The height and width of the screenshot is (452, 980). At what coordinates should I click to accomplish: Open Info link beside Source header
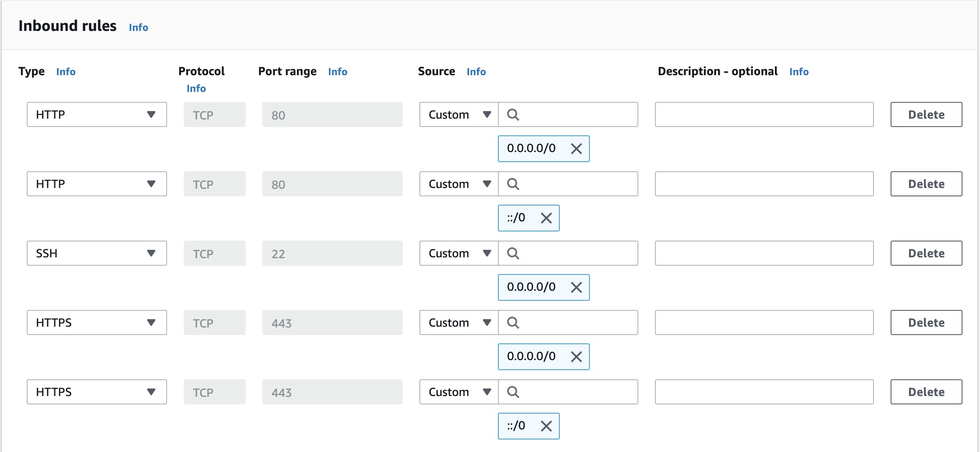tap(476, 72)
